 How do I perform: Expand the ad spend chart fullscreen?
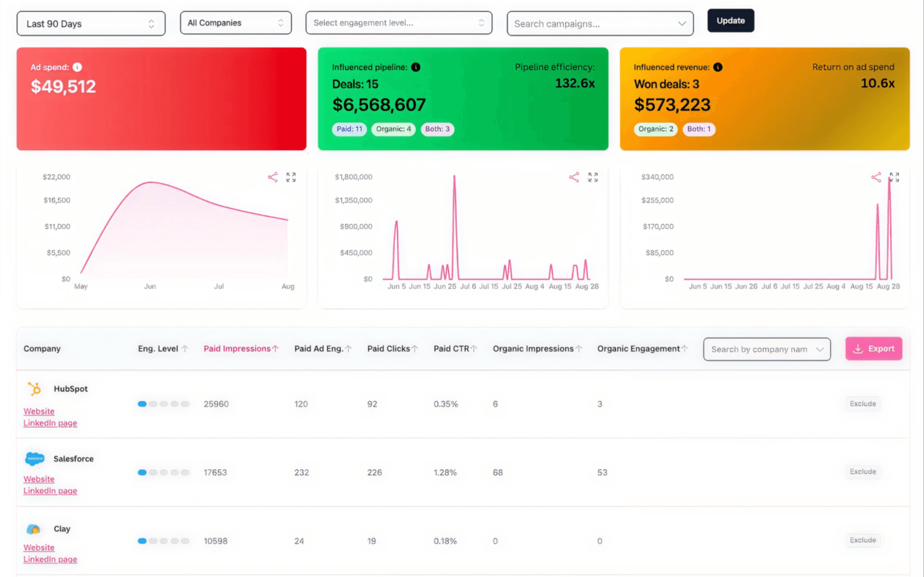point(291,177)
